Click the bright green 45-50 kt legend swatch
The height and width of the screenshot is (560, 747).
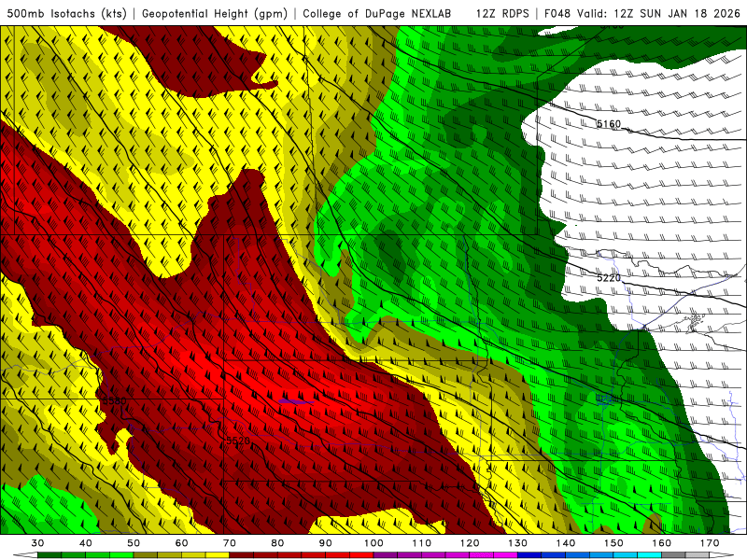pos(121,555)
